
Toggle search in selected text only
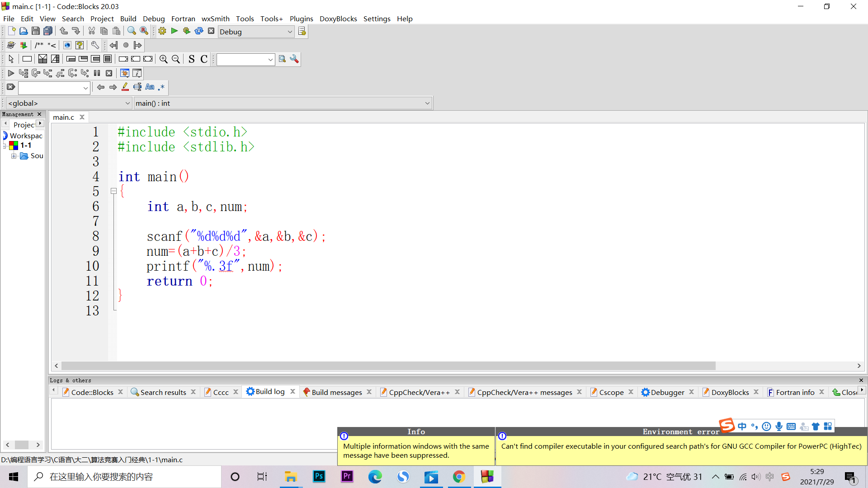pyautogui.click(x=137, y=87)
